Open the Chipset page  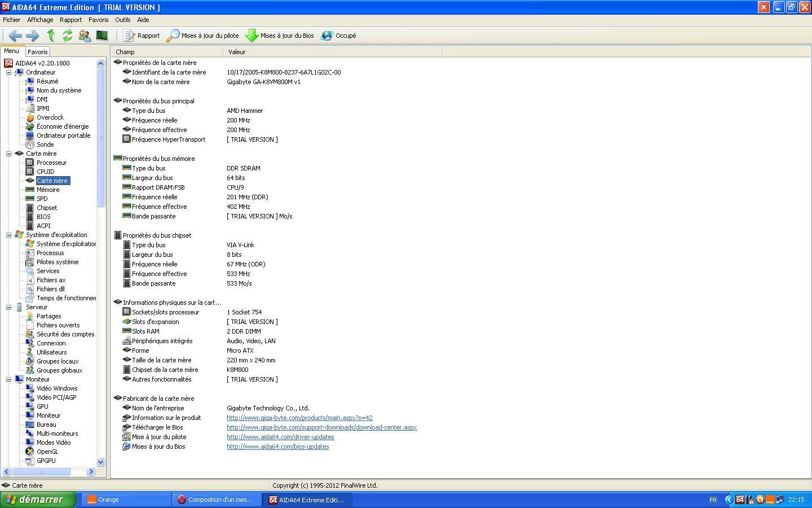[x=47, y=208]
